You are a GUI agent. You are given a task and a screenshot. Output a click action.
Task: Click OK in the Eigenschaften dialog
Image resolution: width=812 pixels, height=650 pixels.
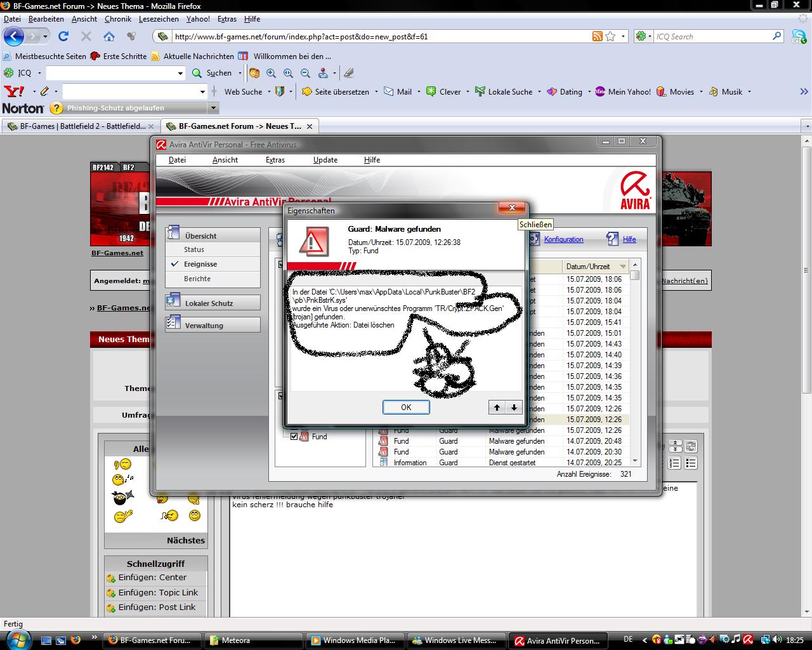pyautogui.click(x=406, y=408)
